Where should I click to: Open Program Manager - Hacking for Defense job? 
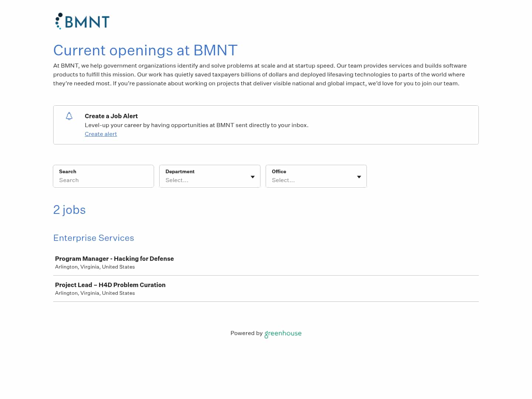pos(266,262)
